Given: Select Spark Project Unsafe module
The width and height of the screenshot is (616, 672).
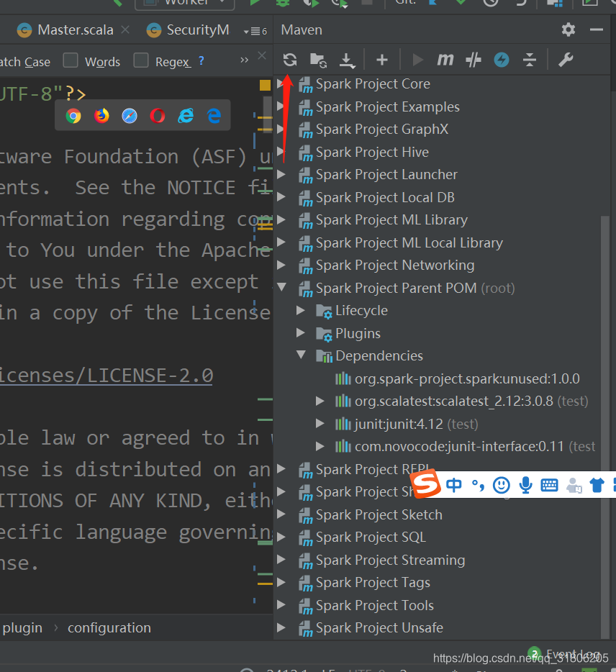Looking at the screenshot, I should click(379, 628).
